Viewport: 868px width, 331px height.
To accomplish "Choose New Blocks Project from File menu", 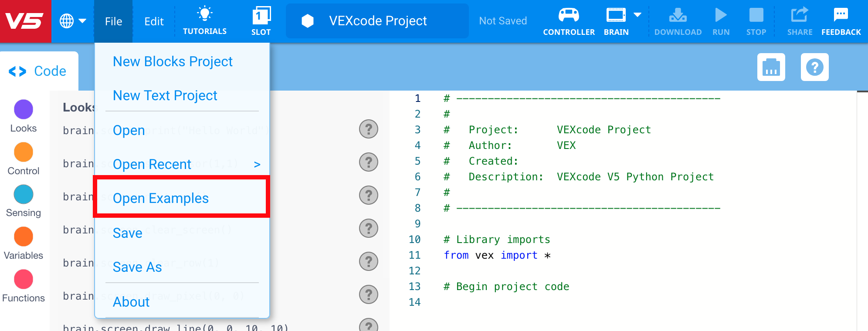I will (173, 61).
